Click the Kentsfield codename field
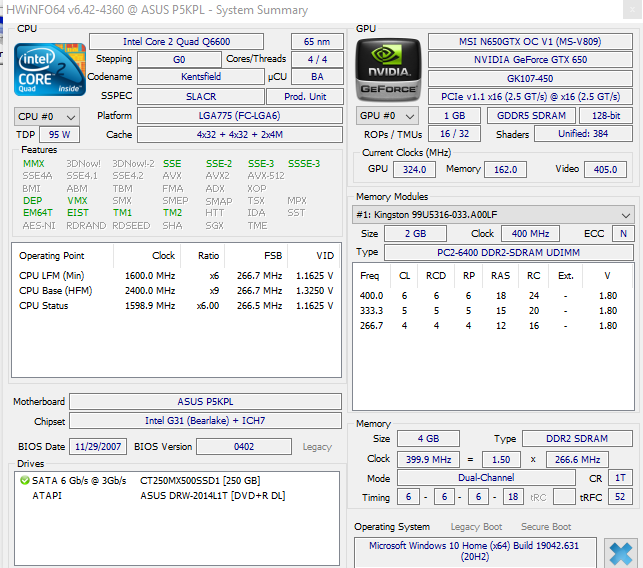Image resolution: width=643 pixels, height=568 pixels. coord(201,77)
